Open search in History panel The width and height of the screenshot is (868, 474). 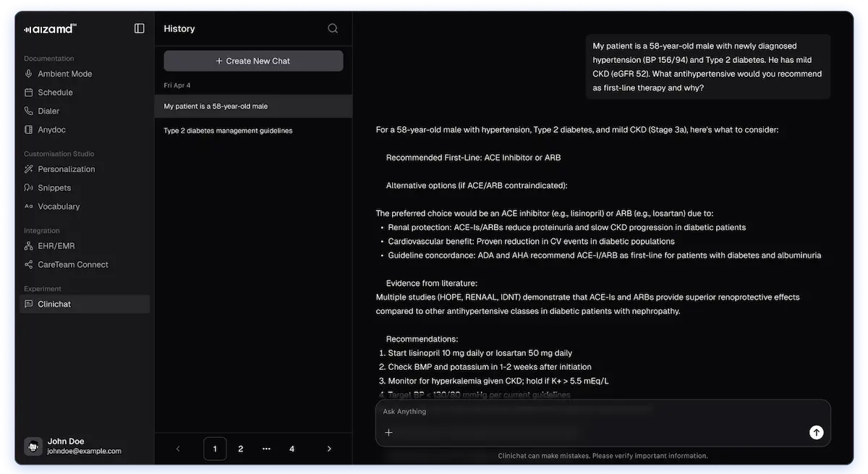pyautogui.click(x=333, y=28)
